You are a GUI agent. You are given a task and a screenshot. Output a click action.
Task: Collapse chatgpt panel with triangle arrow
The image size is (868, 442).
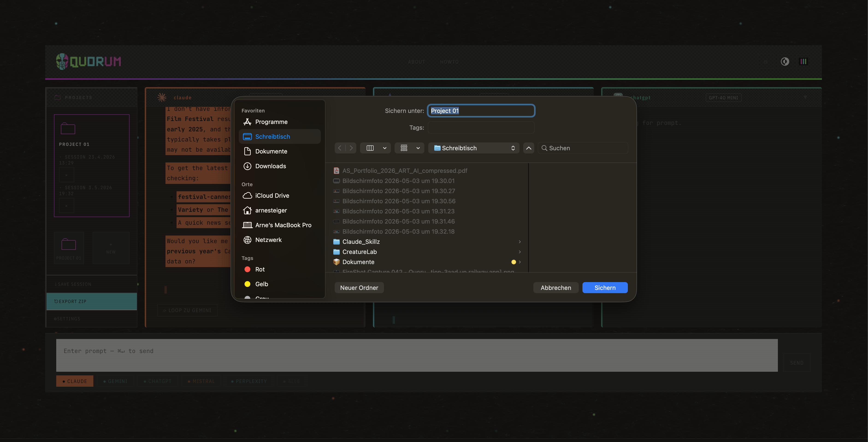(x=805, y=97)
